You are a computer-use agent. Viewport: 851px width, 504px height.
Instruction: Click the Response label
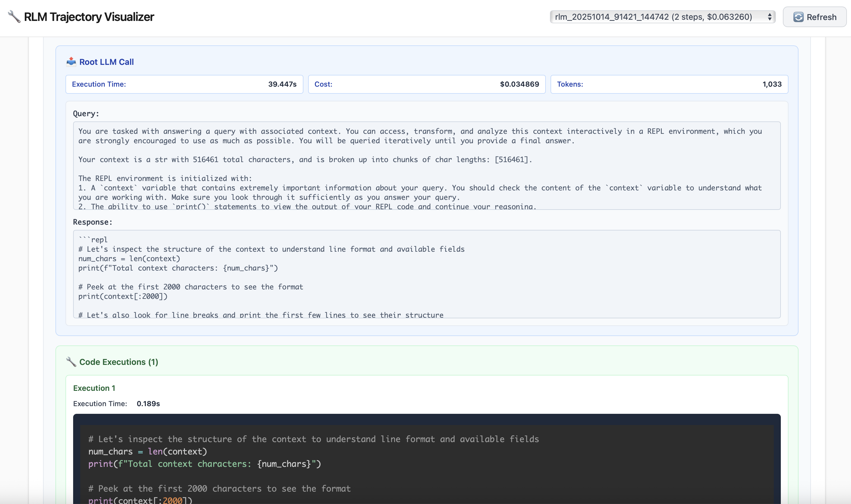click(x=92, y=222)
